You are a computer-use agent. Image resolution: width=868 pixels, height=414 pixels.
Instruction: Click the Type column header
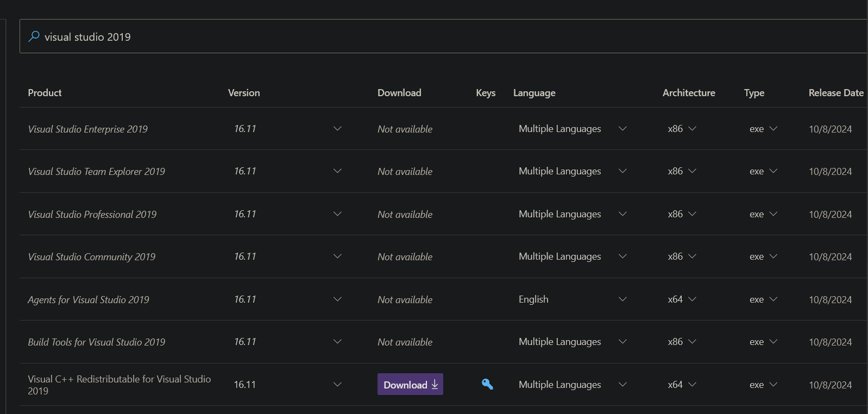tap(754, 93)
